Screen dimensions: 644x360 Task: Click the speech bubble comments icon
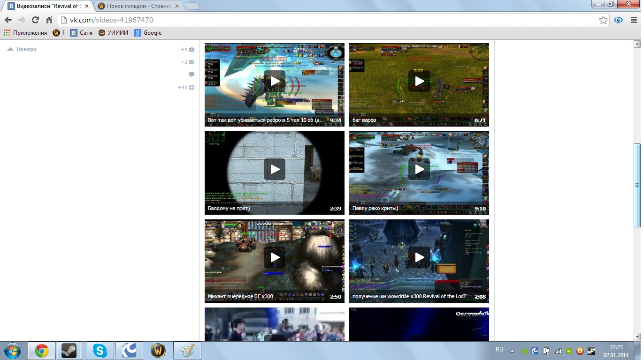pyautogui.click(x=192, y=75)
